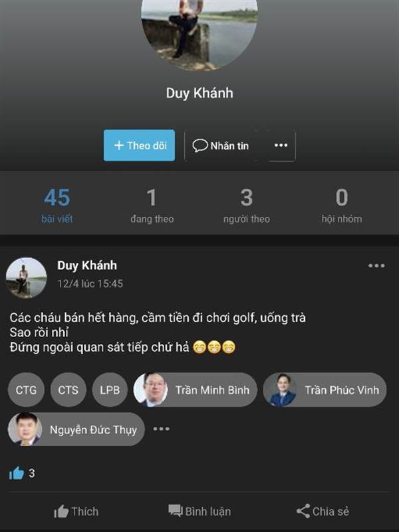Select the đang theo count tab

coord(152,205)
